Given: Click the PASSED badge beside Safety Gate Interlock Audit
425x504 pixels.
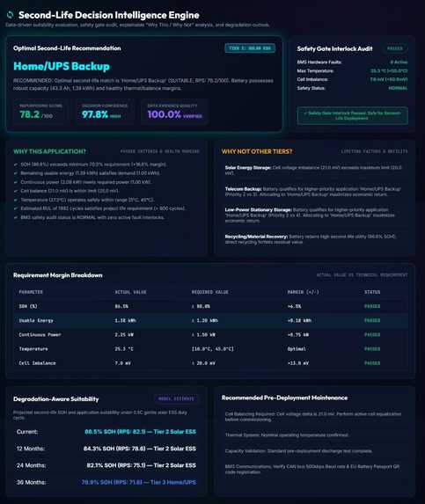Looking at the screenshot, I should (x=395, y=48).
